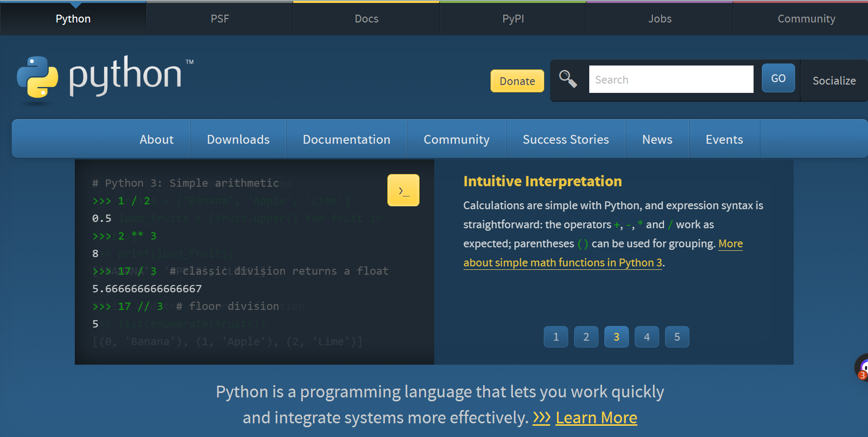Switch to slide 2 of the carousel
This screenshot has width=868, height=437.
click(x=586, y=337)
